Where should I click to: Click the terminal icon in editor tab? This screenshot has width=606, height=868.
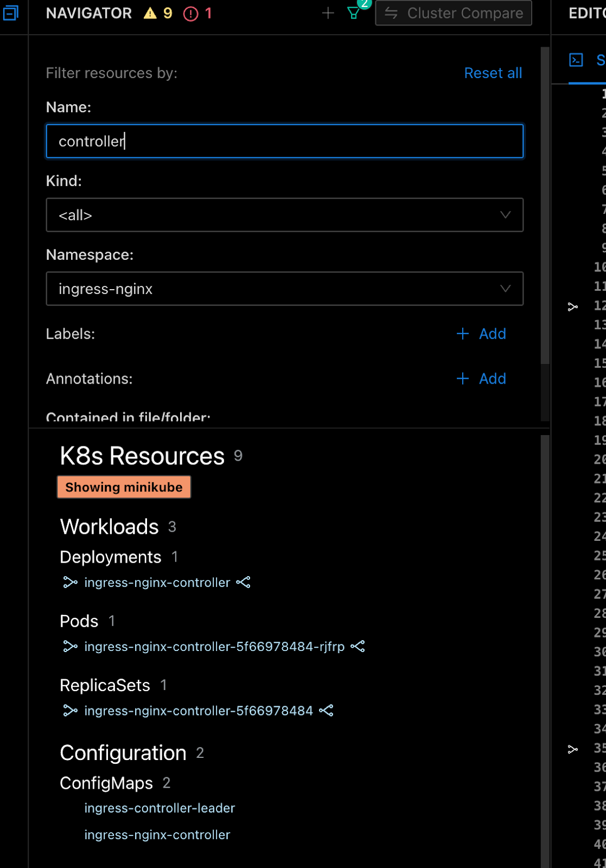pyautogui.click(x=576, y=60)
